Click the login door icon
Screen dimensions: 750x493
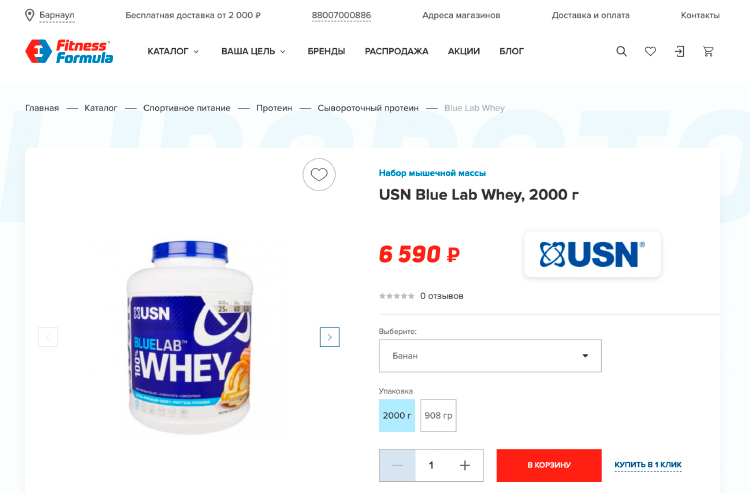click(x=679, y=51)
